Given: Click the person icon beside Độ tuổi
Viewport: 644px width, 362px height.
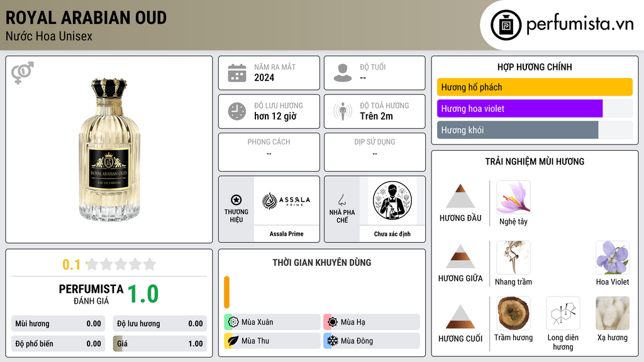Looking at the screenshot, I should click(x=343, y=73).
